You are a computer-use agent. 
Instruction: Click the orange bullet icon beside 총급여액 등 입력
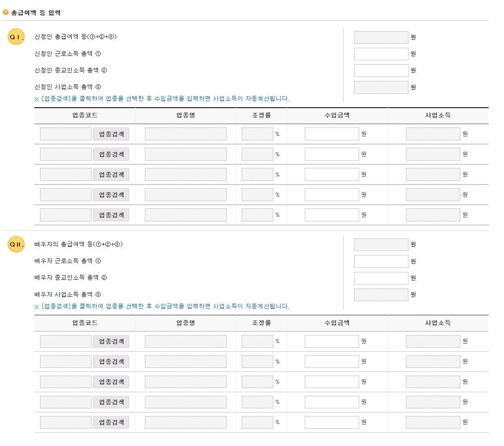6,12
